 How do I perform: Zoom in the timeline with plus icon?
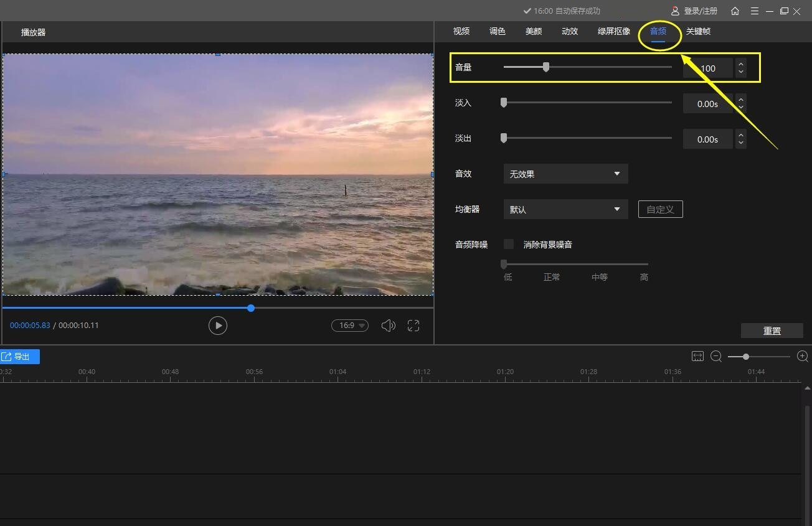click(x=803, y=356)
